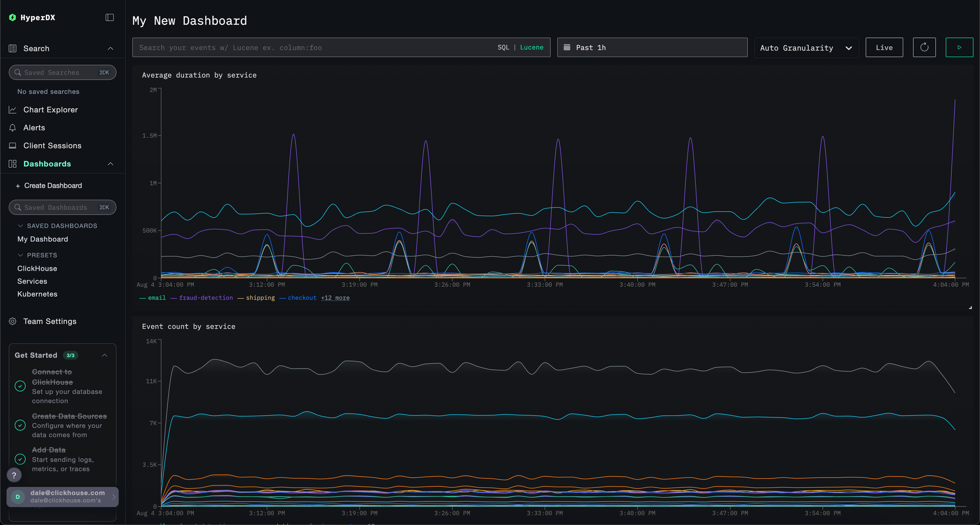The image size is (980, 525).
Task: Open Client Sessions from the sidebar
Action: (52, 145)
